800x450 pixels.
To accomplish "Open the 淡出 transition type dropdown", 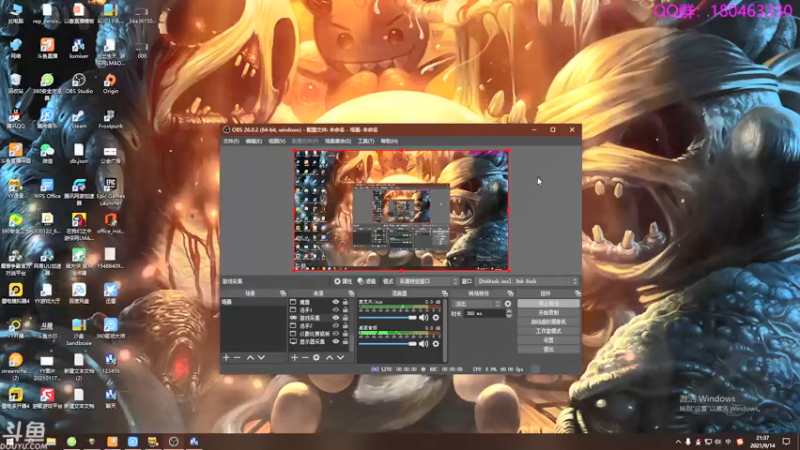I will pyautogui.click(x=477, y=304).
